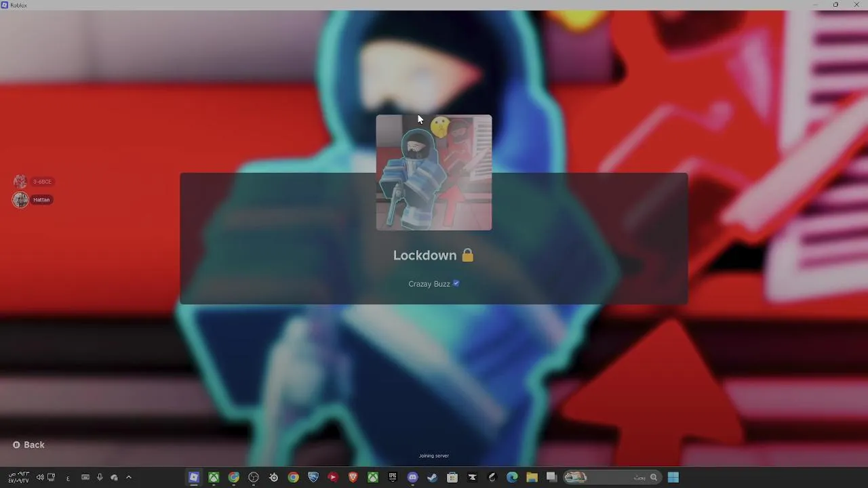Open Discord from the taskbar
The image size is (868, 488).
[412, 477]
